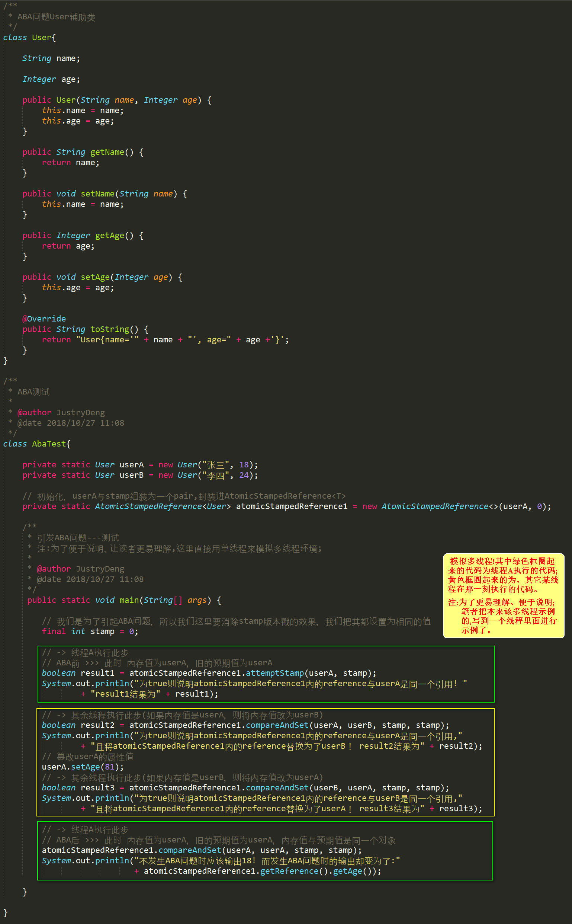Click the 'getReference().getAge()' line
Image resolution: width=572 pixels, height=924 pixels.
click(258, 871)
